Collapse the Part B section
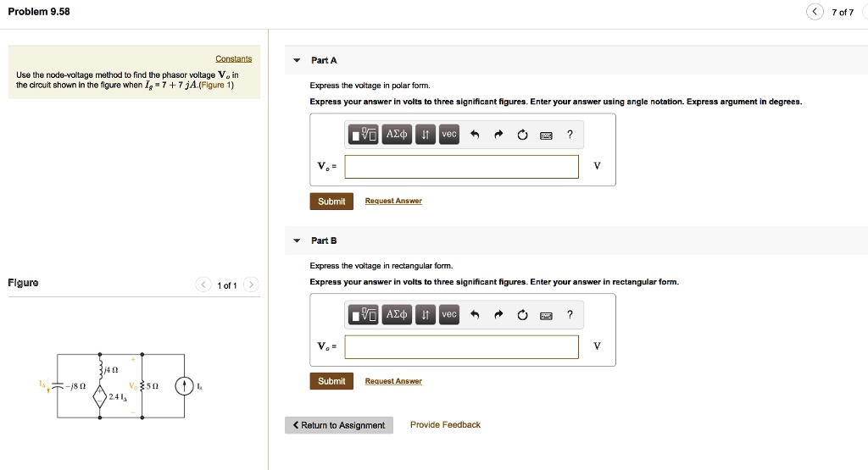The image size is (868, 470). pos(297,241)
